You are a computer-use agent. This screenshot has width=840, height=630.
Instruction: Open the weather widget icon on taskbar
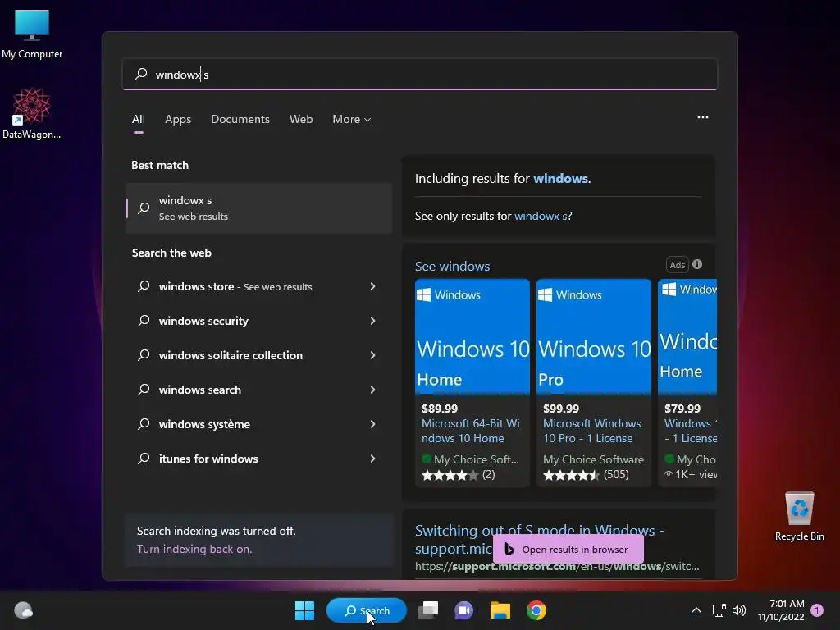point(23,610)
